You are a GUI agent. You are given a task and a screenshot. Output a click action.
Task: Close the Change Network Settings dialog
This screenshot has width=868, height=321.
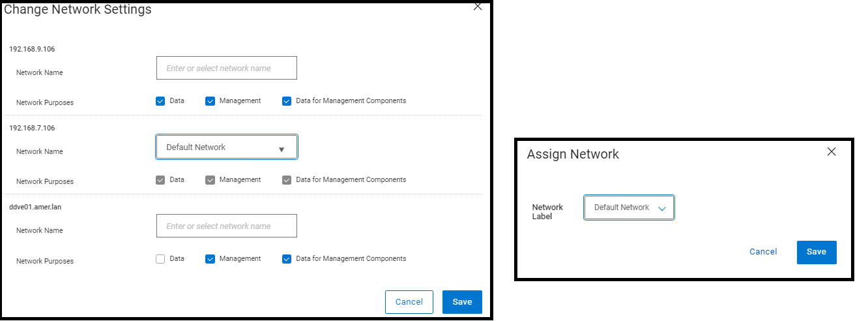point(478,7)
